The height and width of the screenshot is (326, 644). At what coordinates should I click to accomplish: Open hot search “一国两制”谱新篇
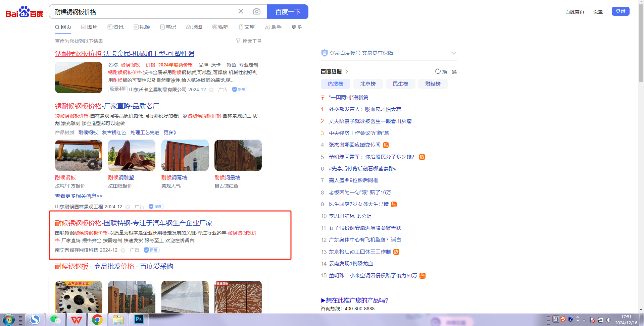[349, 98]
